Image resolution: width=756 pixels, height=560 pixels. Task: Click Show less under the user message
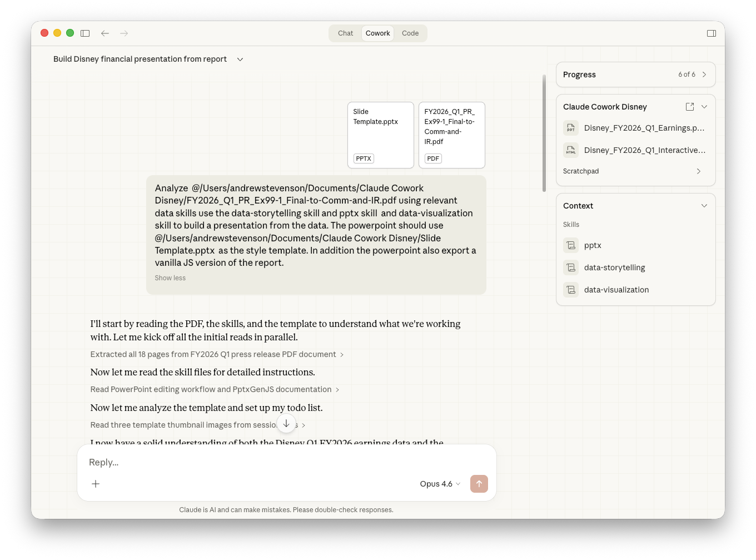[x=170, y=278]
